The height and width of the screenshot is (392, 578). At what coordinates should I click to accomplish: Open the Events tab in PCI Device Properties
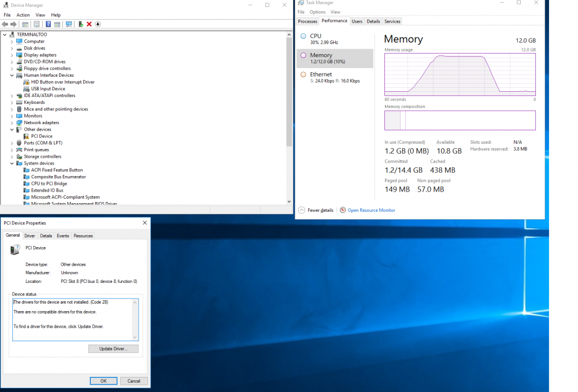coord(62,236)
